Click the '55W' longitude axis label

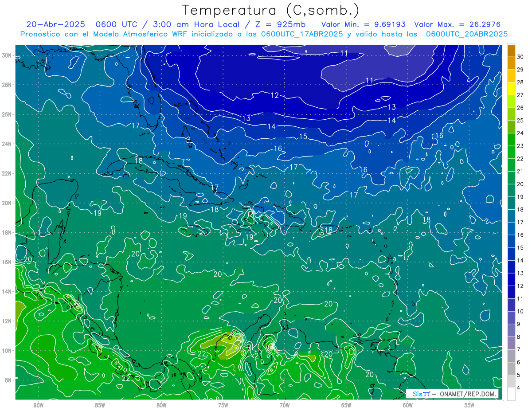469,405
